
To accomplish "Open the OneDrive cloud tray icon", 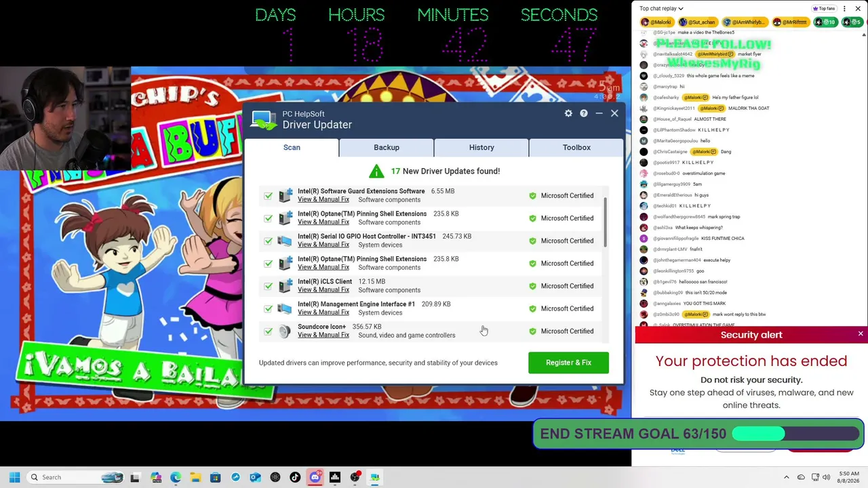I will tap(801, 477).
